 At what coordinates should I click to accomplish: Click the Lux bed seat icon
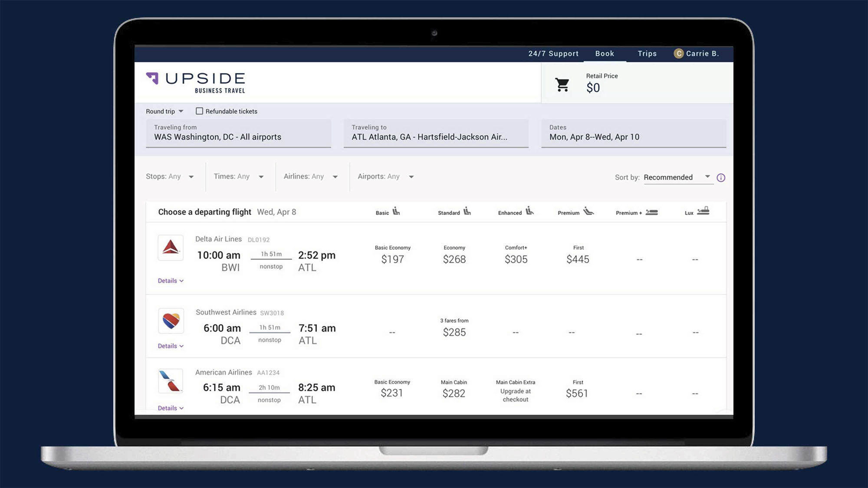pyautogui.click(x=703, y=211)
